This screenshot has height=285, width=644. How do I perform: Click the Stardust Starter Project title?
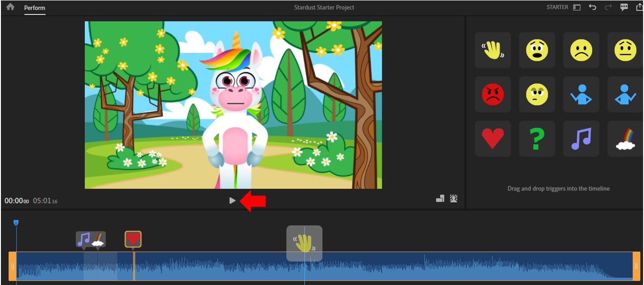pos(324,7)
